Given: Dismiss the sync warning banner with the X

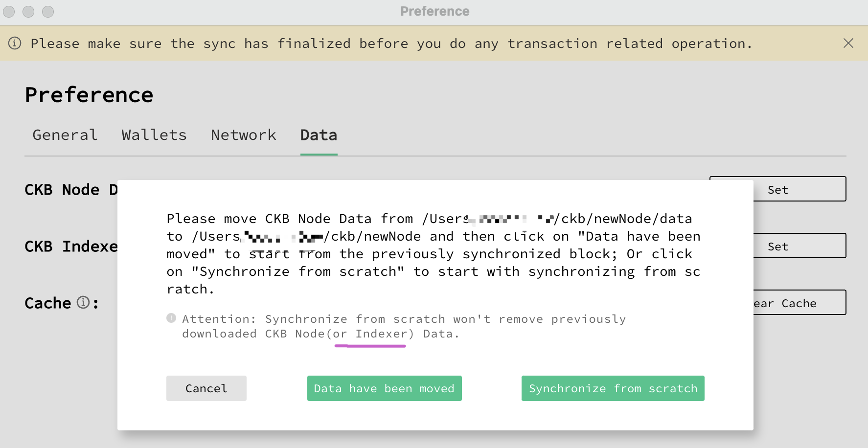Looking at the screenshot, I should tap(848, 43).
